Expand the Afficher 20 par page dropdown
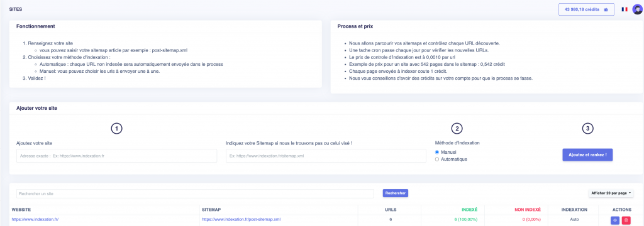The height and width of the screenshot is (226, 644). [611, 193]
